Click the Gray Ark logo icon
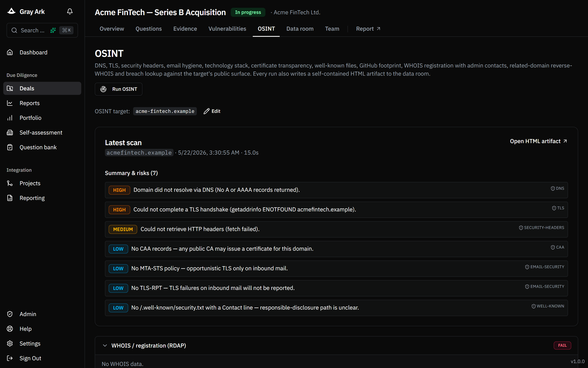Image resolution: width=588 pixels, height=368 pixels. (x=11, y=11)
